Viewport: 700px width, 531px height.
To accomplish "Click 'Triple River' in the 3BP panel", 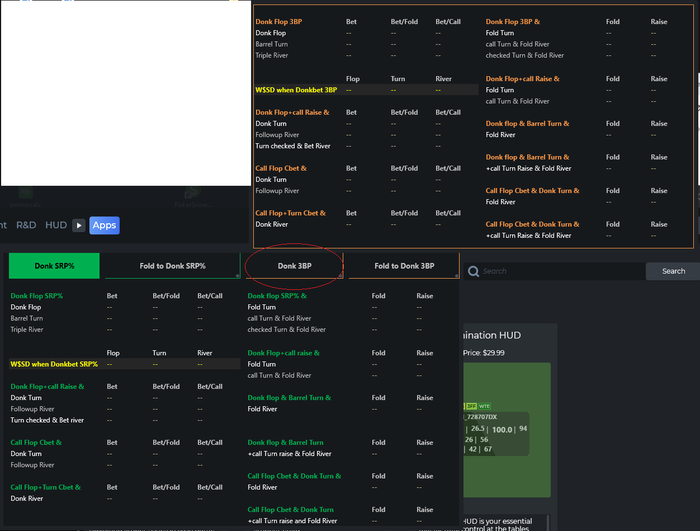I will tap(271, 55).
